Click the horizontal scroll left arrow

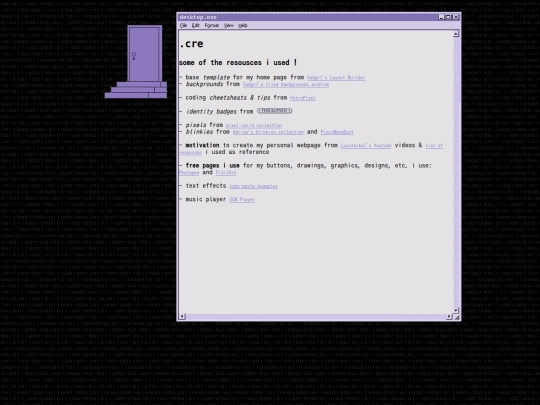pyautogui.click(x=182, y=316)
